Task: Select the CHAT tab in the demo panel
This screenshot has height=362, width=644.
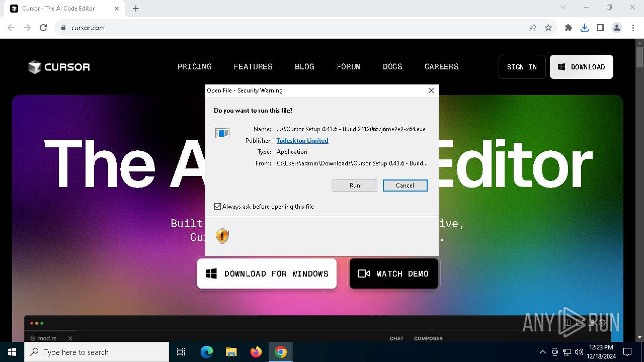Action: (x=396, y=338)
